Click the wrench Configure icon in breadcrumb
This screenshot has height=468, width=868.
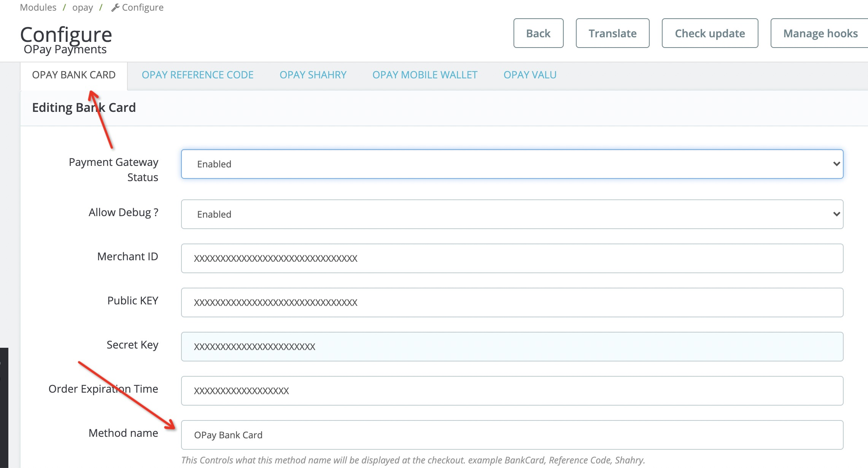pyautogui.click(x=113, y=8)
